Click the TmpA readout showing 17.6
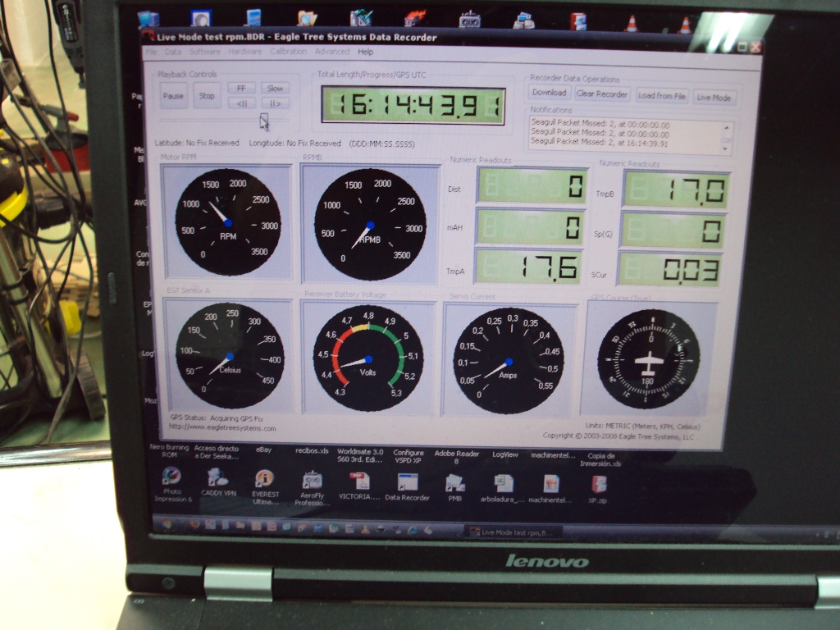840x630 pixels. click(x=528, y=267)
